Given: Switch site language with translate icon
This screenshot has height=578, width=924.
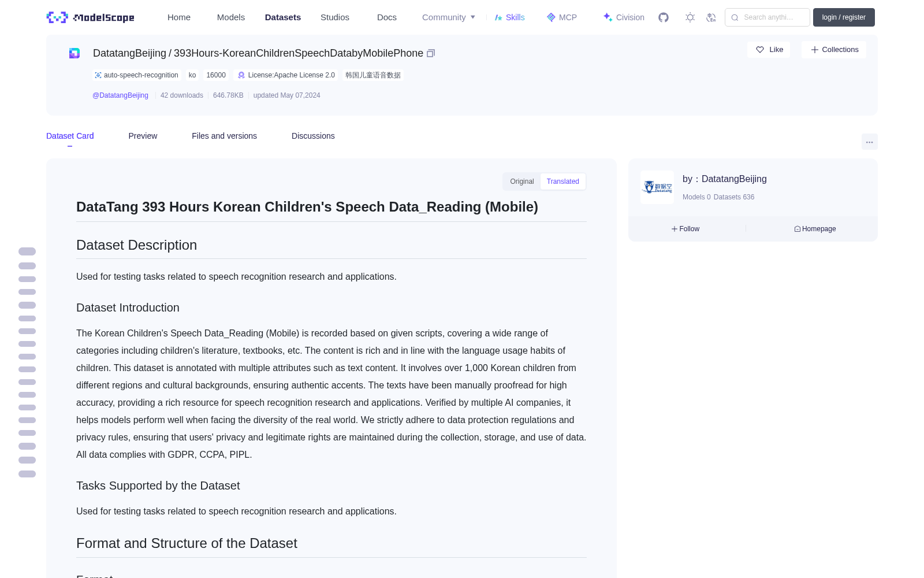Looking at the screenshot, I should [711, 17].
